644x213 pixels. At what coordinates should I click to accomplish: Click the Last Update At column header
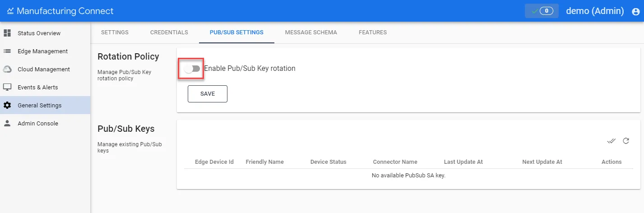pos(463,162)
